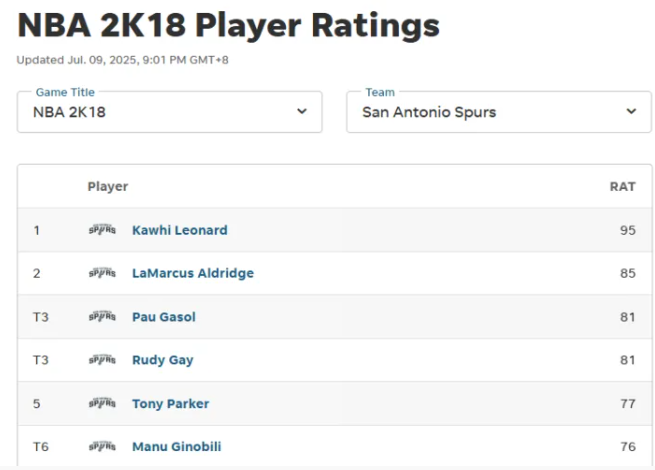Open LaMarcus Aldridge's player link
The width and height of the screenshot is (655, 470).
[193, 273]
